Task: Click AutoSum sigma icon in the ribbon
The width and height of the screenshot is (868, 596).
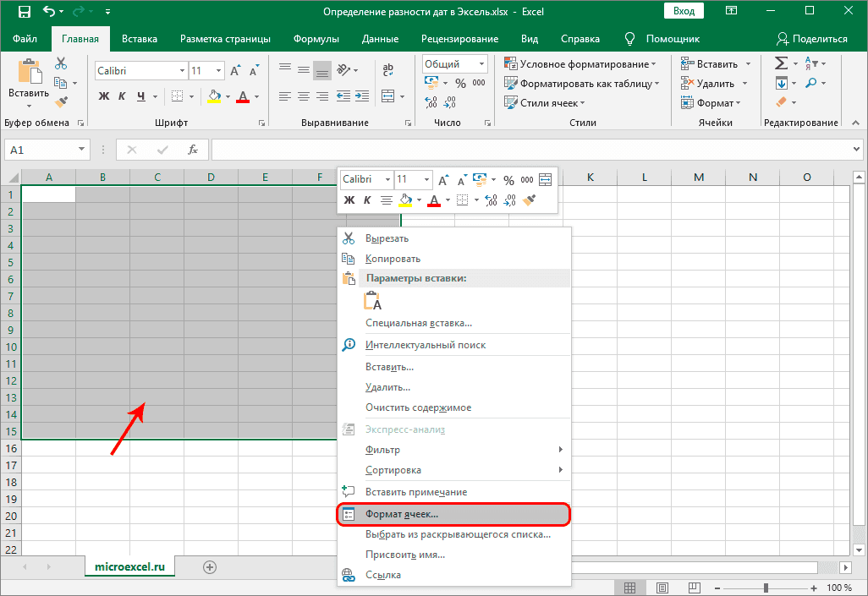Action: pyautogui.click(x=781, y=63)
